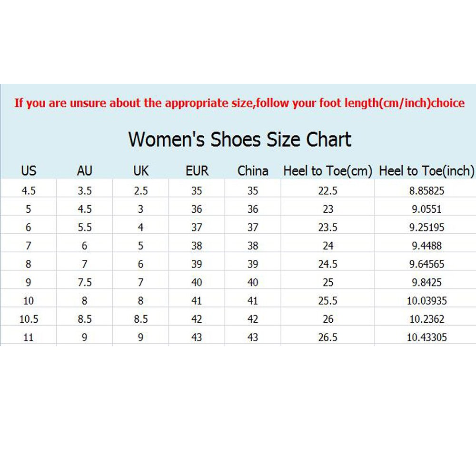Select the 22.5 cm heel-to-toe cell
The width and height of the screenshot is (476, 476).
pos(327,191)
